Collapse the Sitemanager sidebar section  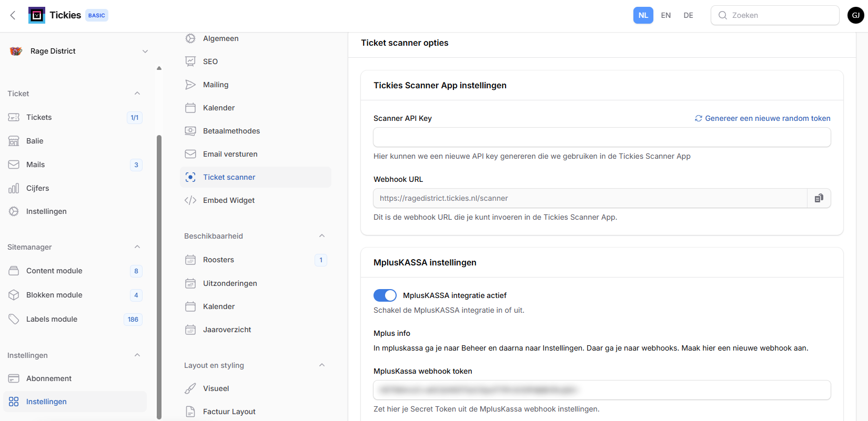click(137, 247)
